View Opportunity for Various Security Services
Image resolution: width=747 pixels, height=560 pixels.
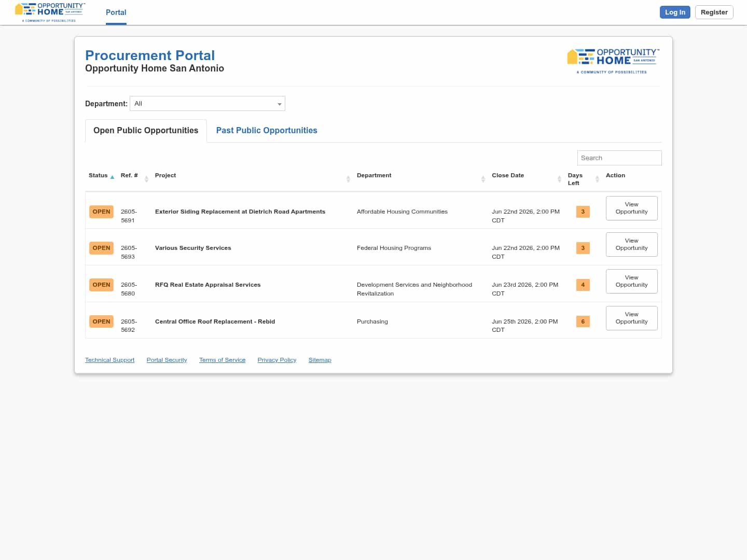[631, 244]
